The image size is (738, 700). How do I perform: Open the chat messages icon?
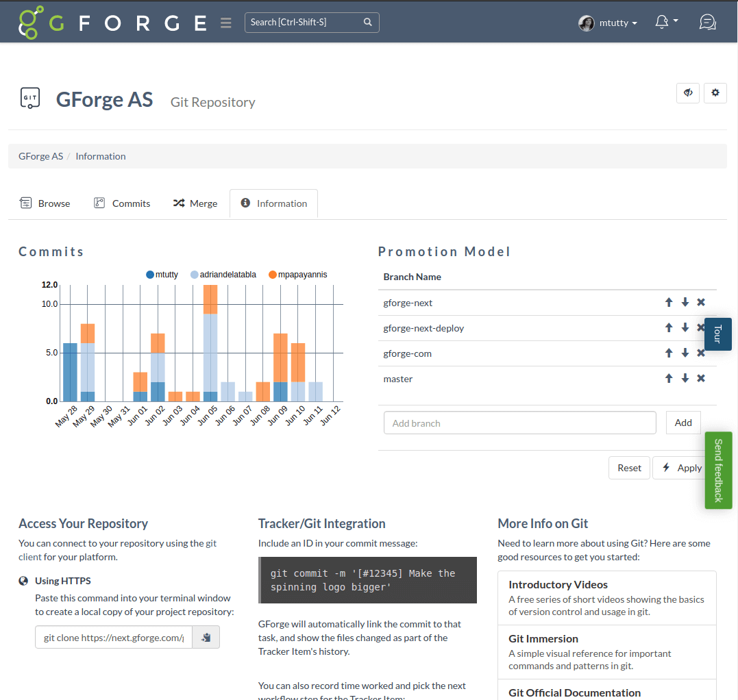pos(707,23)
